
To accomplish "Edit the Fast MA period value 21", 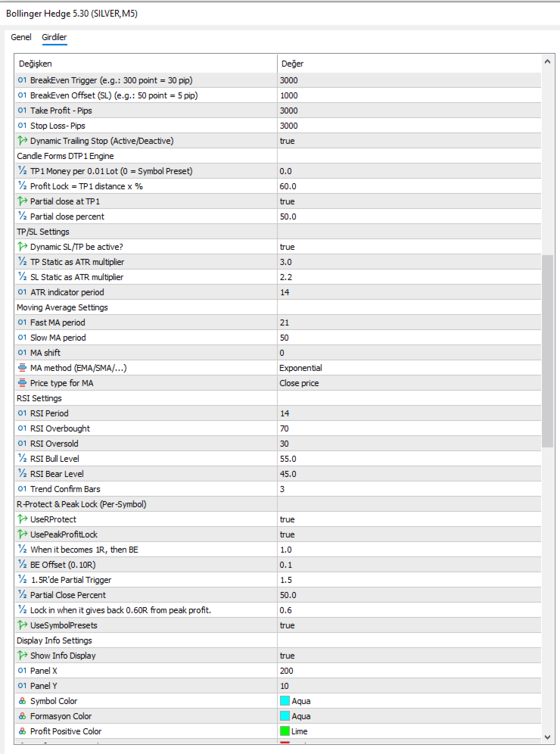I will [x=409, y=322].
